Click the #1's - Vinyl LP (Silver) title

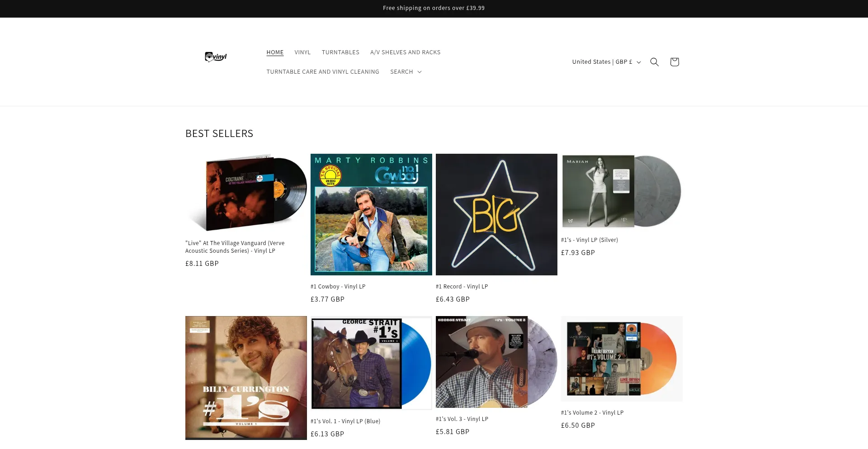coord(589,240)
